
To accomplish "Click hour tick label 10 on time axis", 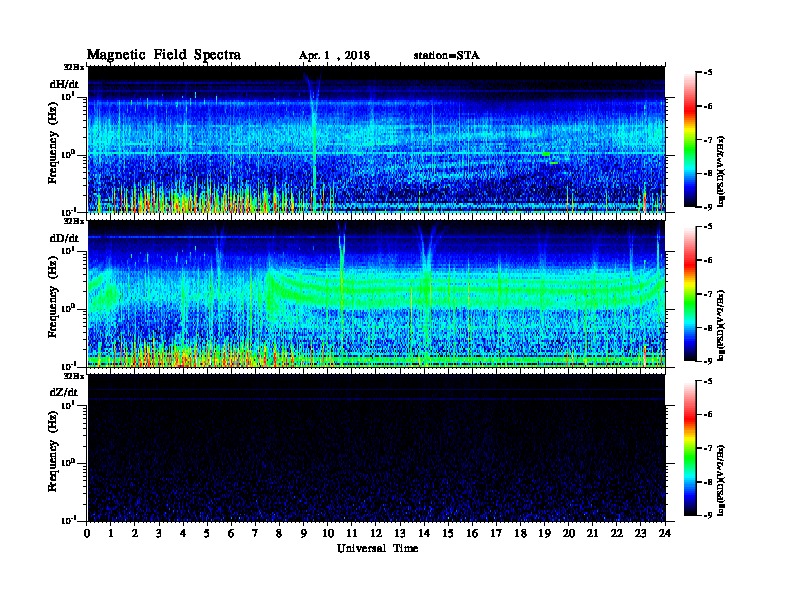I will coord(328,533).
